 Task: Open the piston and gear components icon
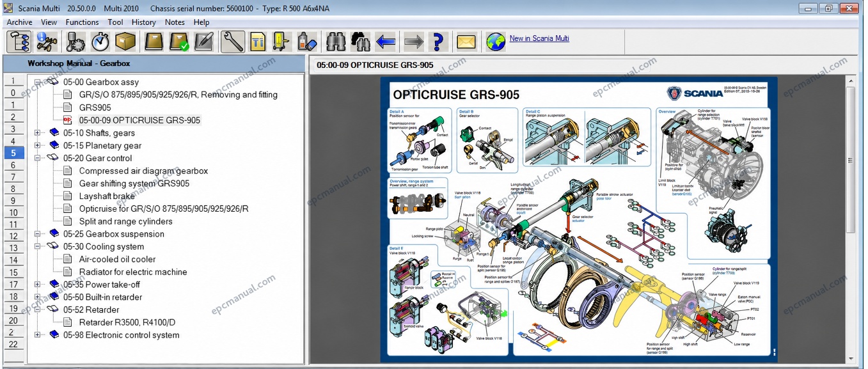pos(75,42)
